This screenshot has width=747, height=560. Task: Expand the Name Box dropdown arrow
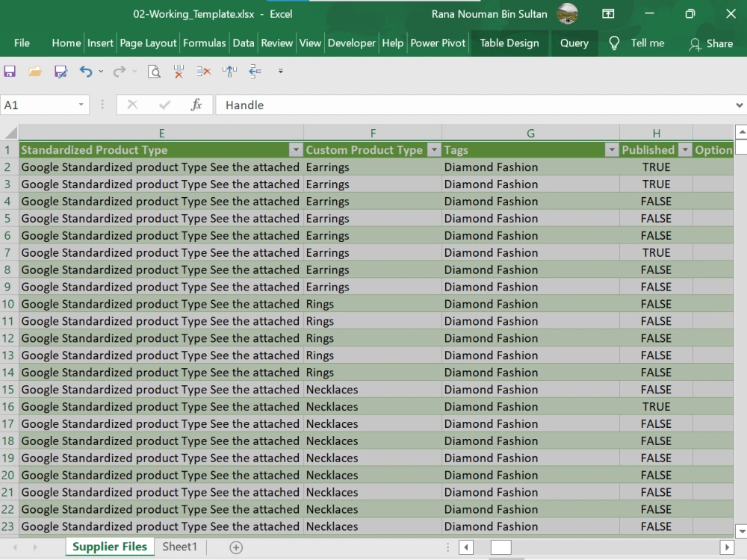pos(81,105)
